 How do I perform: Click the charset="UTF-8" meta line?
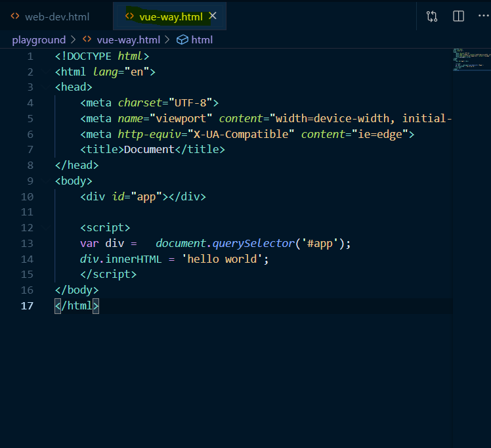(150, 103)
